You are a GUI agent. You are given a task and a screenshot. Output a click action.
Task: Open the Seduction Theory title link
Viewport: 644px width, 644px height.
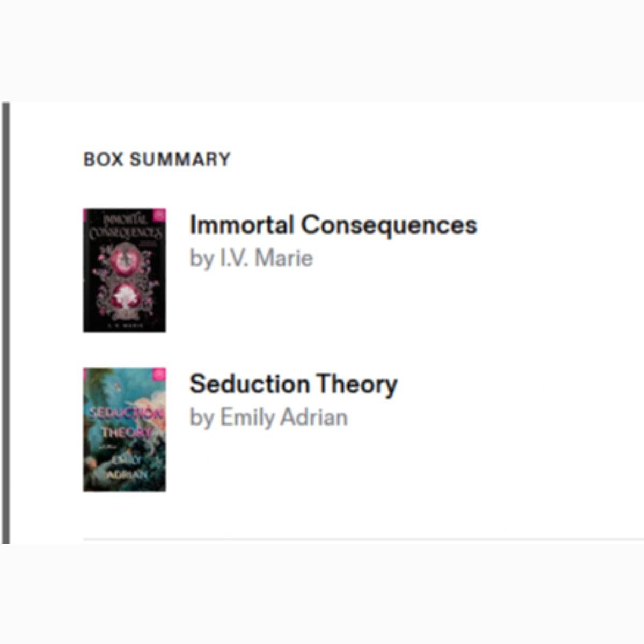click(x=293, y=384)
